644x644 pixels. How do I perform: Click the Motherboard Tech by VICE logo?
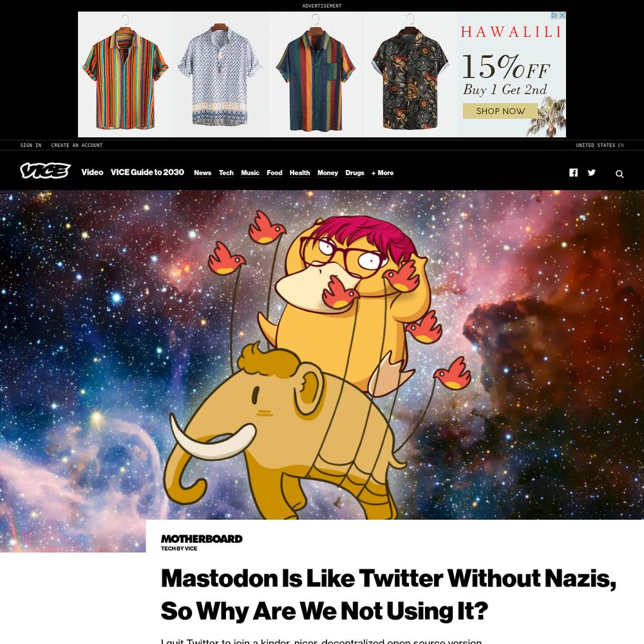[x=201, y=542]
